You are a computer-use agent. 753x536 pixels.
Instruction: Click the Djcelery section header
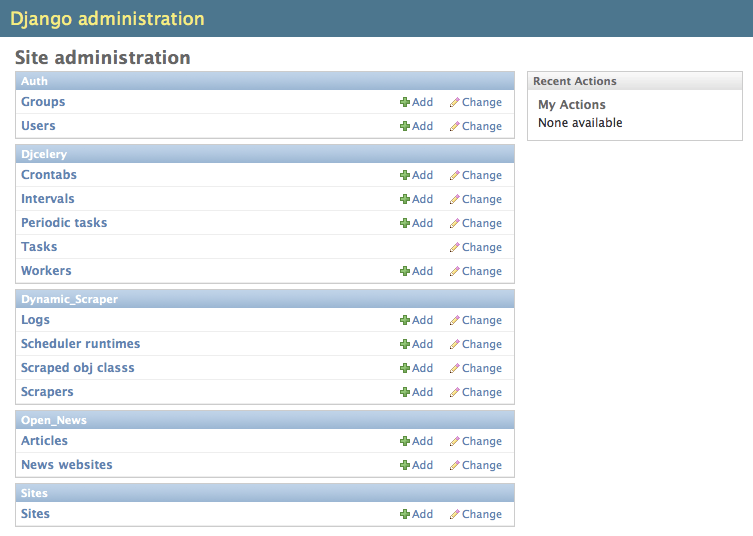click(x=265, y=154)
